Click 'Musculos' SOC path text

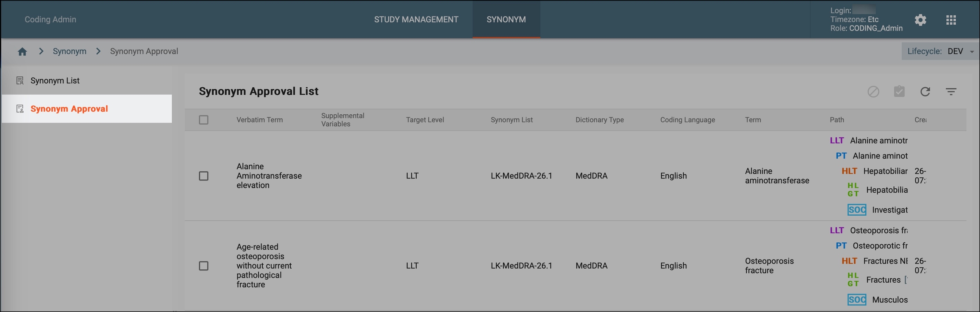point(890,300)
